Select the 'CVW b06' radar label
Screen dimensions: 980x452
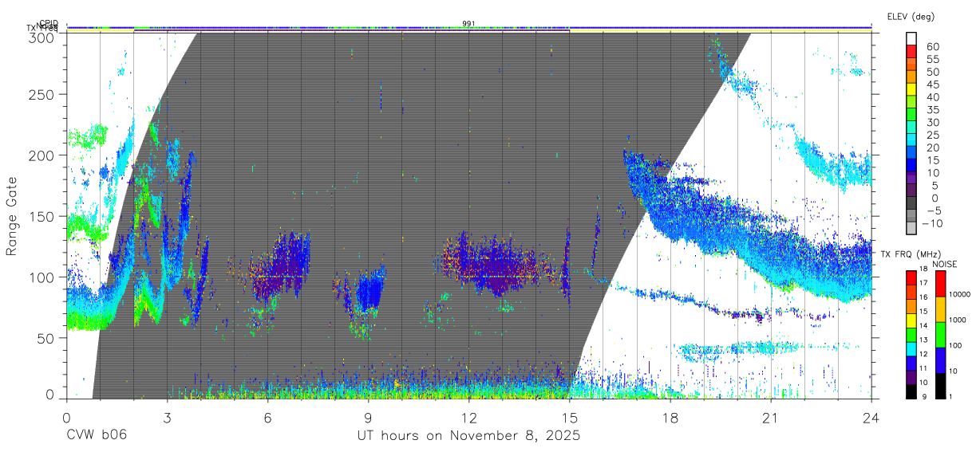pyautogui.click(x=96, y=435)
